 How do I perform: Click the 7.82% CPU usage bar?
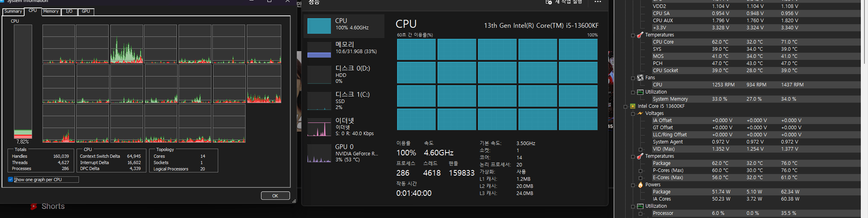[23, 82]
